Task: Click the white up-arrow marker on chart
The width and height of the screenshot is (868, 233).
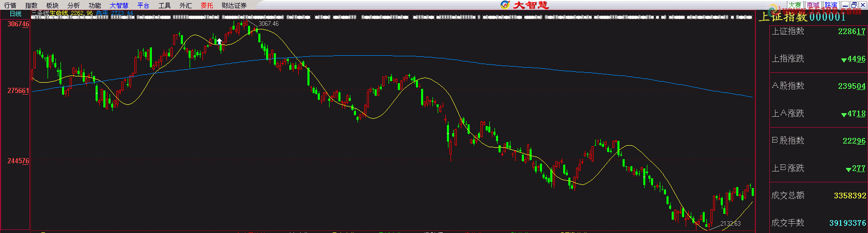Action: pyautogui.click(x=219, y=41)
